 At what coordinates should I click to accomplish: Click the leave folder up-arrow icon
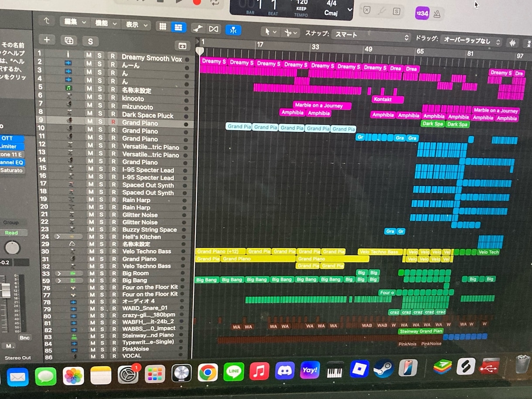coord(46,20)
